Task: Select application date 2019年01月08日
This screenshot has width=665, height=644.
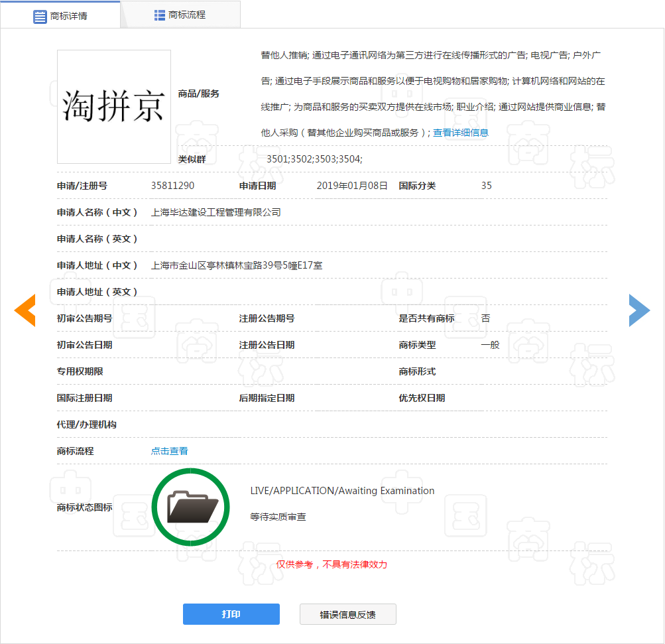Action: [x=352, y=186]
